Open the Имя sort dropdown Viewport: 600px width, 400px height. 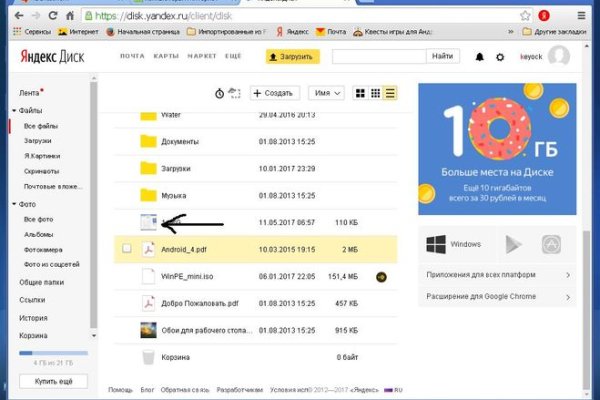click(x=326, y=93)
